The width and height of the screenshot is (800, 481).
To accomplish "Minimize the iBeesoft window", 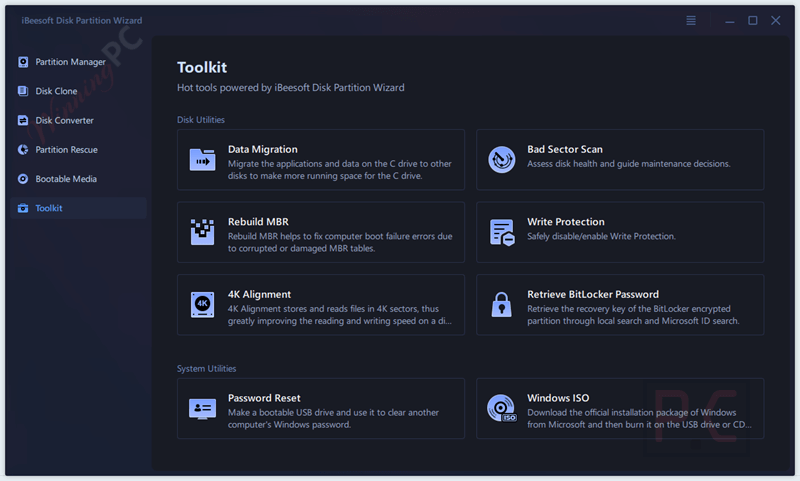I will click(x=730, y=21).
